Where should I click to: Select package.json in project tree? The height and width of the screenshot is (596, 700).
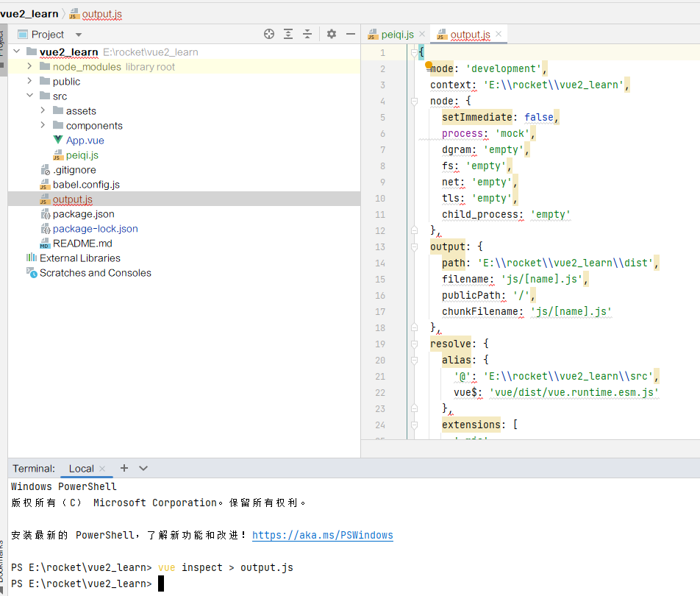(83, 214)
